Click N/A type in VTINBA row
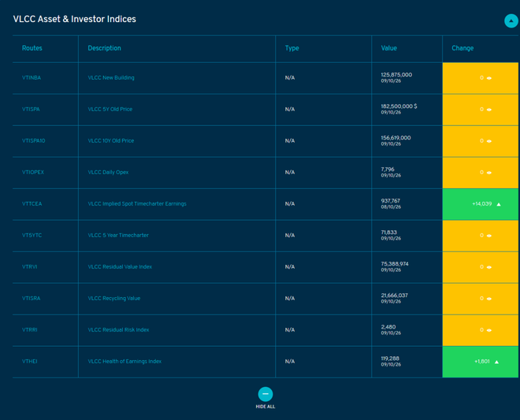The height and width of the screenshot is (420, 520). coord(290,78)
